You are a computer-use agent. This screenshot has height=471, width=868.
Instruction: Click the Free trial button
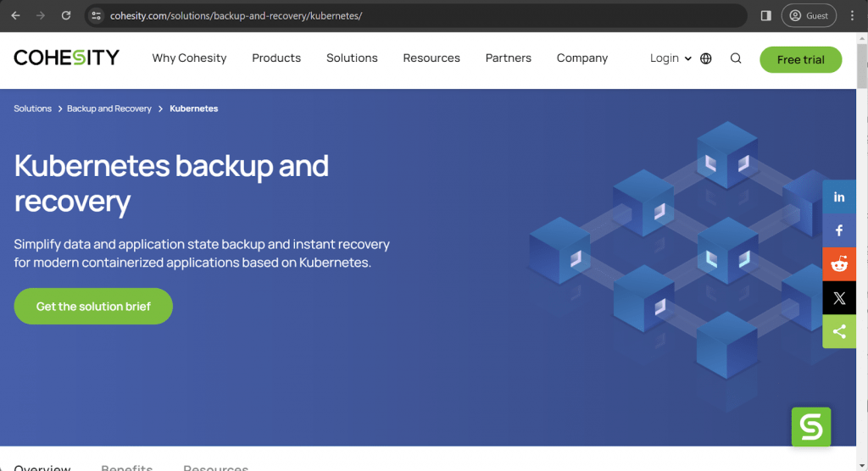pos(800,59)
